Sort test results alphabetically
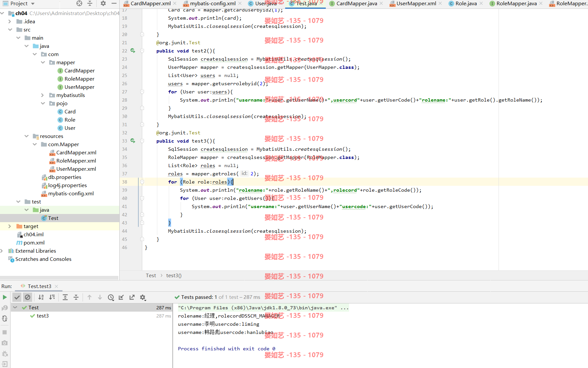The image size is (588, 368). click(41, 297)
